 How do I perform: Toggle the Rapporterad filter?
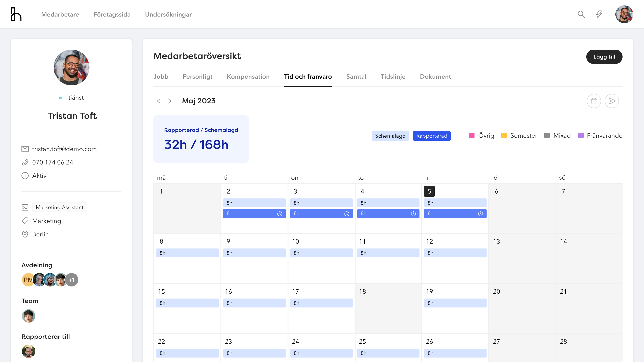[x=432, y=136]
